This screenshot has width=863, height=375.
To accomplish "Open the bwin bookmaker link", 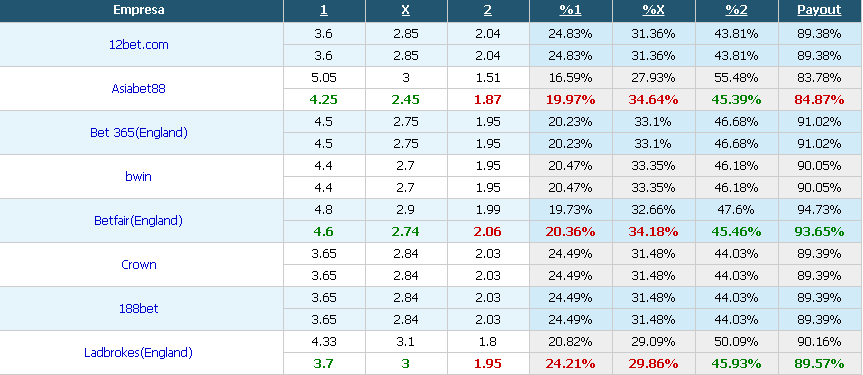I will pyautogui.click(x=138, y=177).
